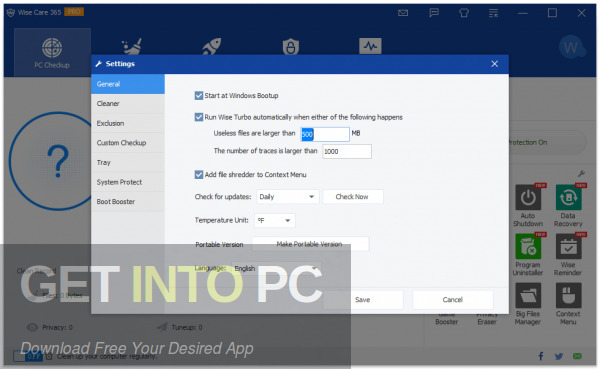Open PC Checkup tab in main window

[x=52, y=53]
